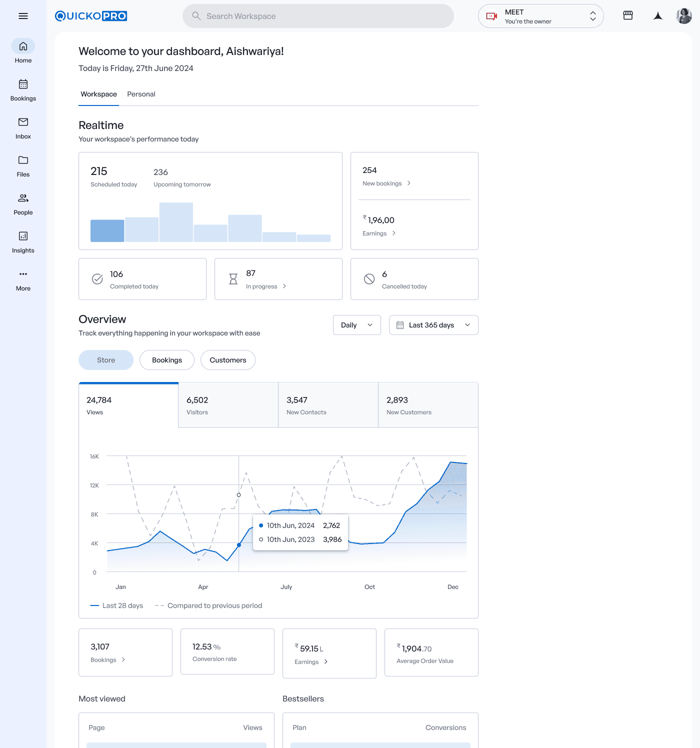Viewport: 700px width, 748px height.
Task: Select the Customers filter chip
Action: pos(228,360)
